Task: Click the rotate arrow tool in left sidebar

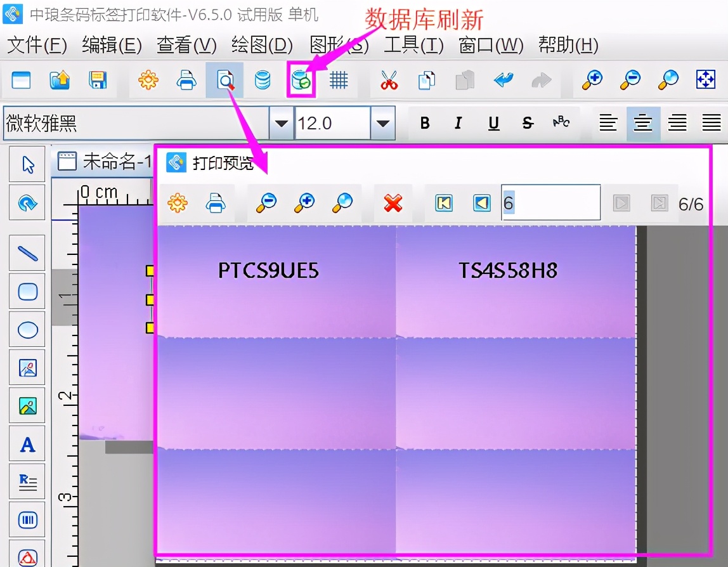Action: 27,203
